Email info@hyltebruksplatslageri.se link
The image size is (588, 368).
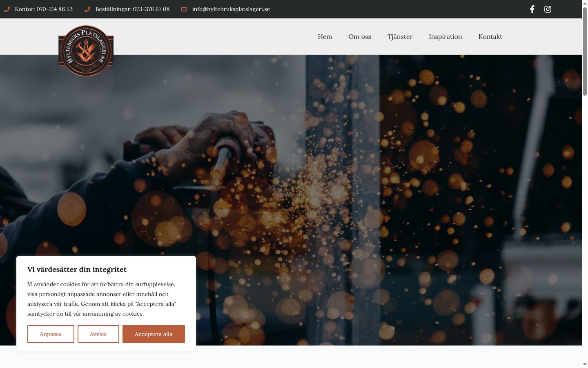231,9
